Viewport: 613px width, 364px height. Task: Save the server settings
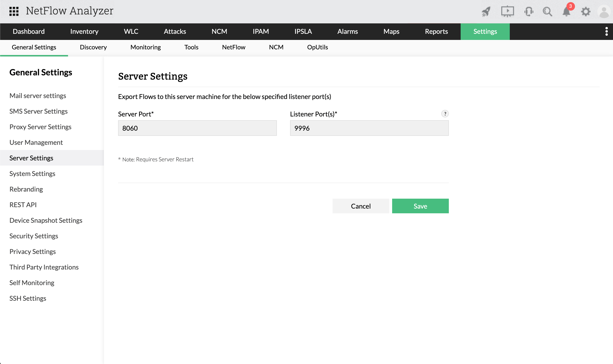[x=420, y=206]
